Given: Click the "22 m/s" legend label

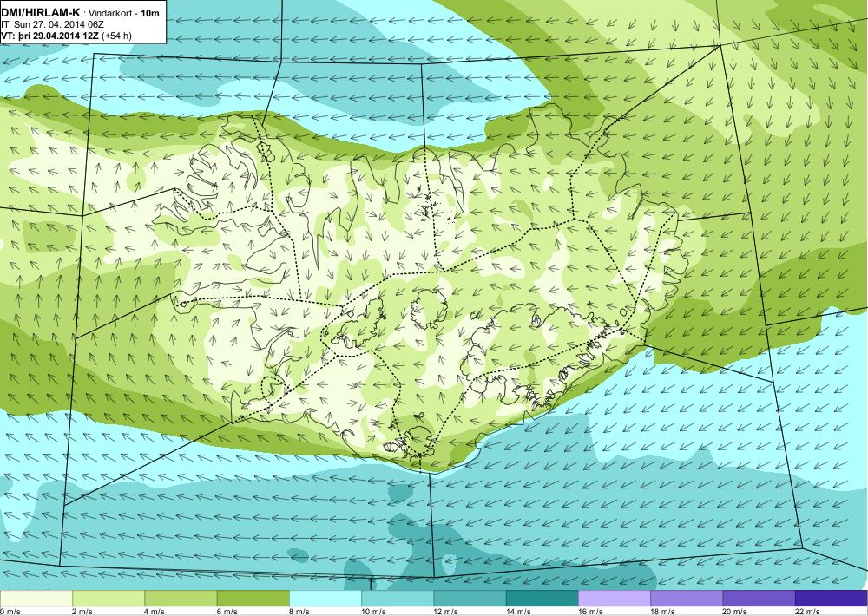Looking at the screenshot, I should point(807,612).
